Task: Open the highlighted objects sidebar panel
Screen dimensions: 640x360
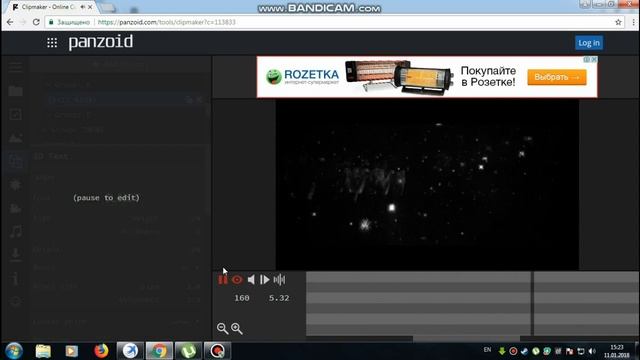Action: point(16,161)
